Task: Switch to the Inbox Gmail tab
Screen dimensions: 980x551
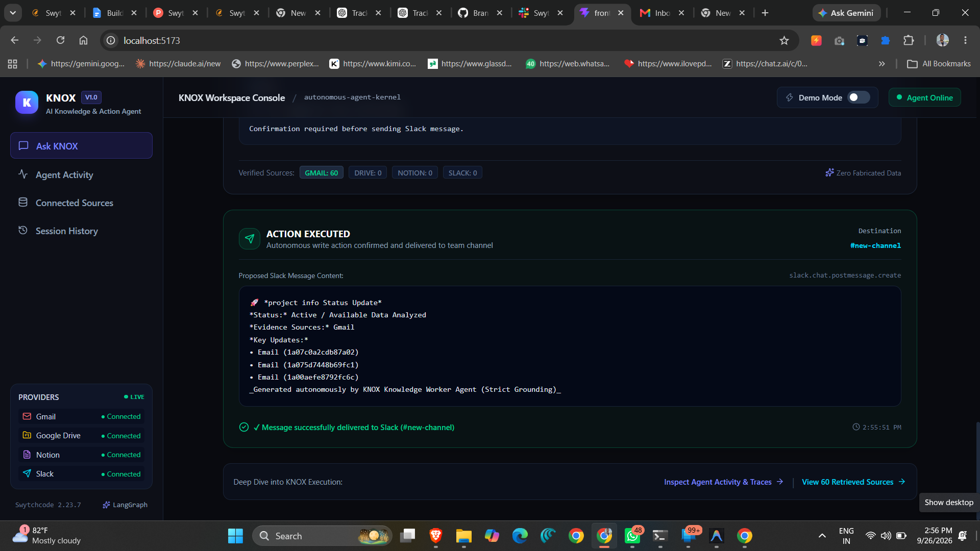Action: (662, 13)
